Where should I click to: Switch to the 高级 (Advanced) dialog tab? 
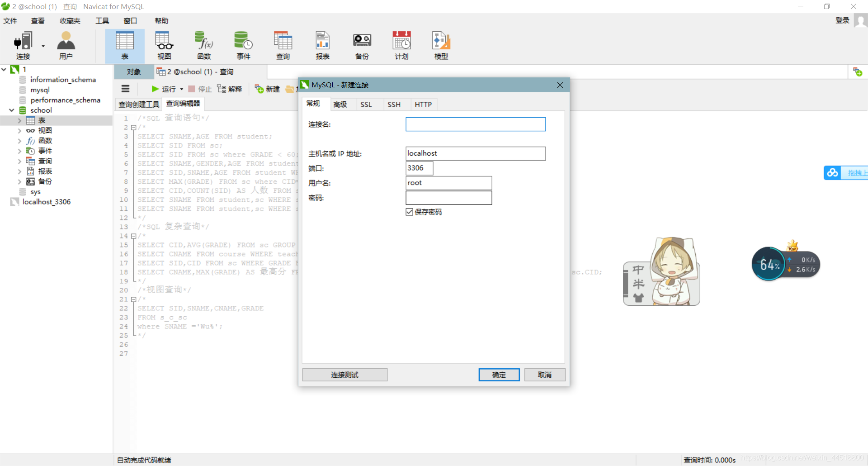click(x=340, y=105)
